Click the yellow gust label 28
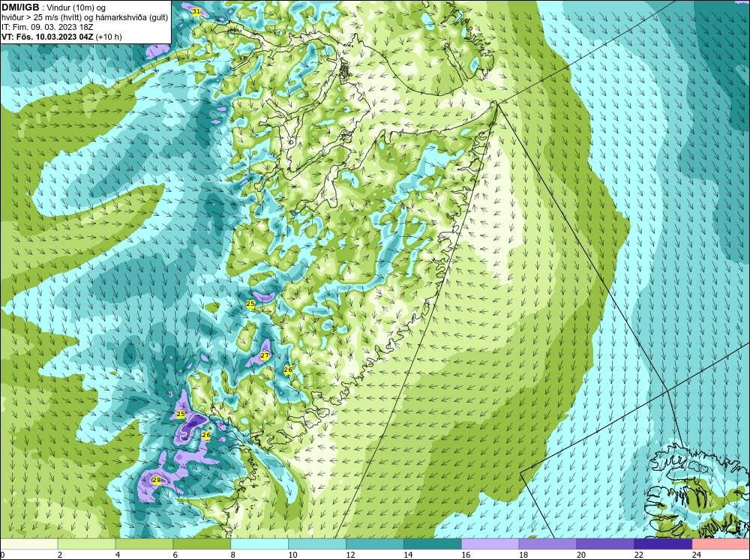Image resolution: width=750 pixels, height=560 pixels. 157,480
